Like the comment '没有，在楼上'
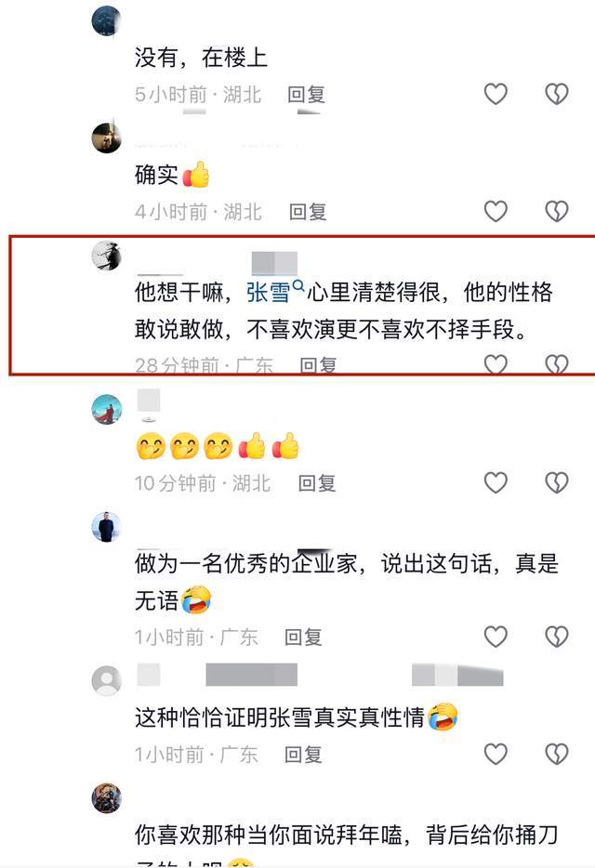The image size is (595, 868). (x=496, y=94)
